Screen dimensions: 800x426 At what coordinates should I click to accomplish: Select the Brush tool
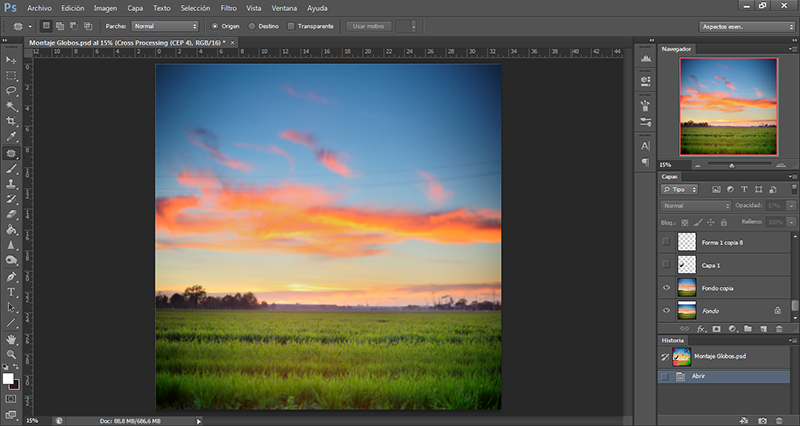pos(11,169)
